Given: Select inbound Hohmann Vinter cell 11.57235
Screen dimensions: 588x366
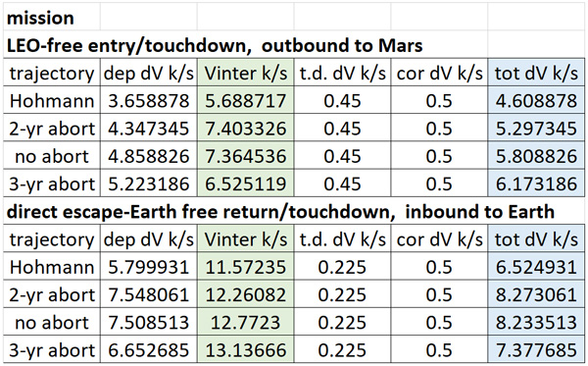Looking at the screenshot, I should click(x=246, y=267).
